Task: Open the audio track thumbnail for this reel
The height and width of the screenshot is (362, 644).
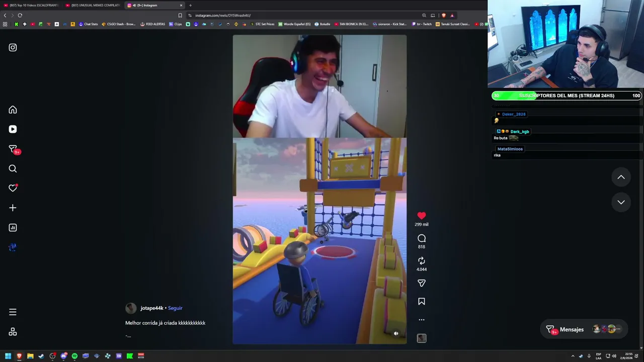Action: tap(422, 338)
